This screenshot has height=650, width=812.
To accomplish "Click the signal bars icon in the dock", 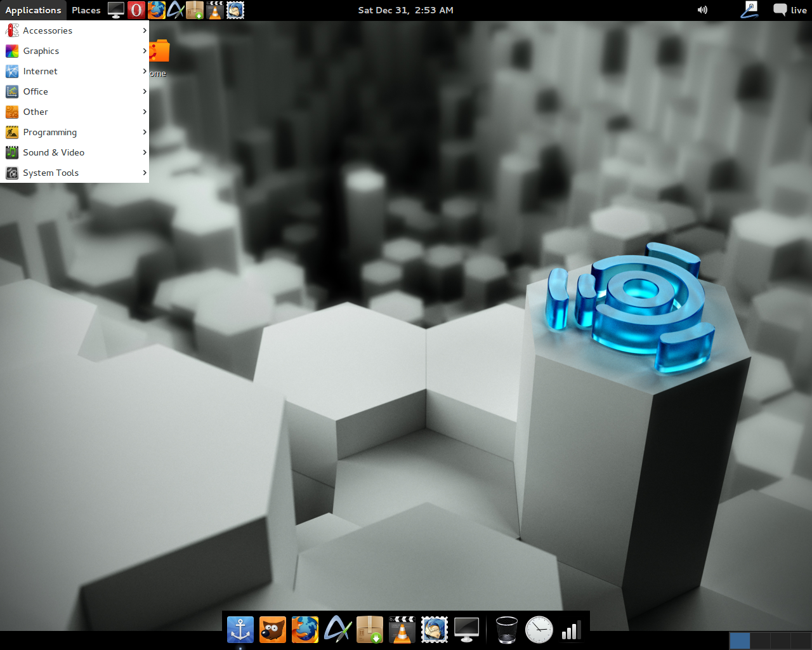I will pyautogui.click(x=572, y=630).
